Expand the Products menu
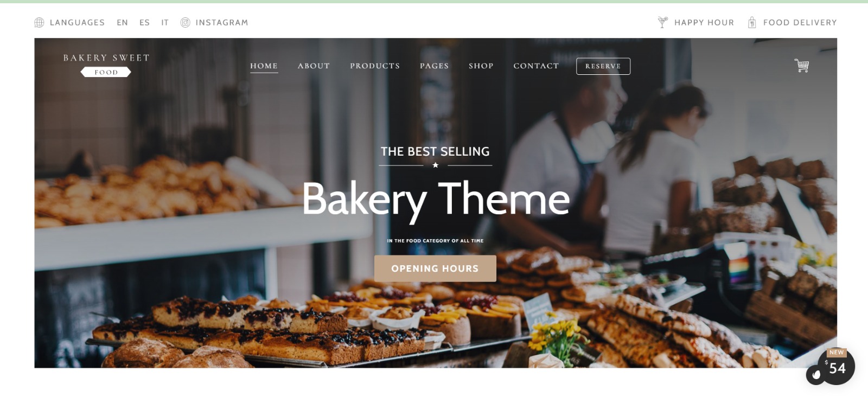This screenshot has height=397, width=868. click(x=375, y=66)
